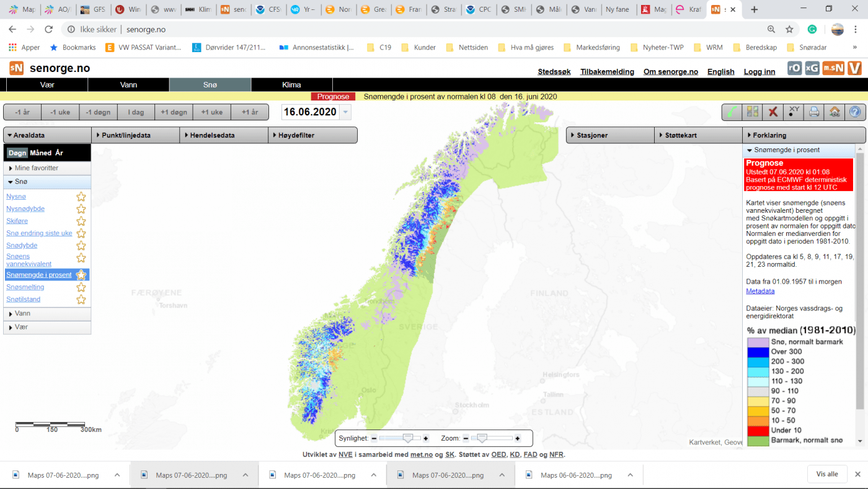
Task: Go back to the previous page
Action: [x=12, y=29]
